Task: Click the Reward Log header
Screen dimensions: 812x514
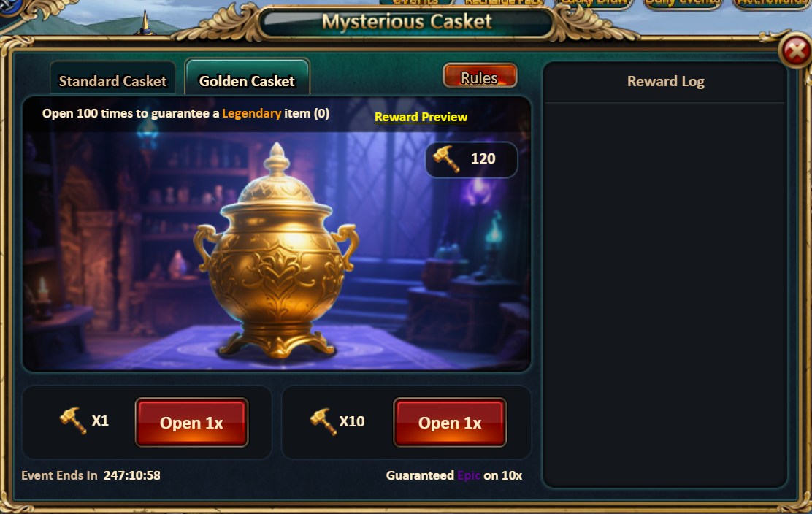Action: click(x=665, y=81)
